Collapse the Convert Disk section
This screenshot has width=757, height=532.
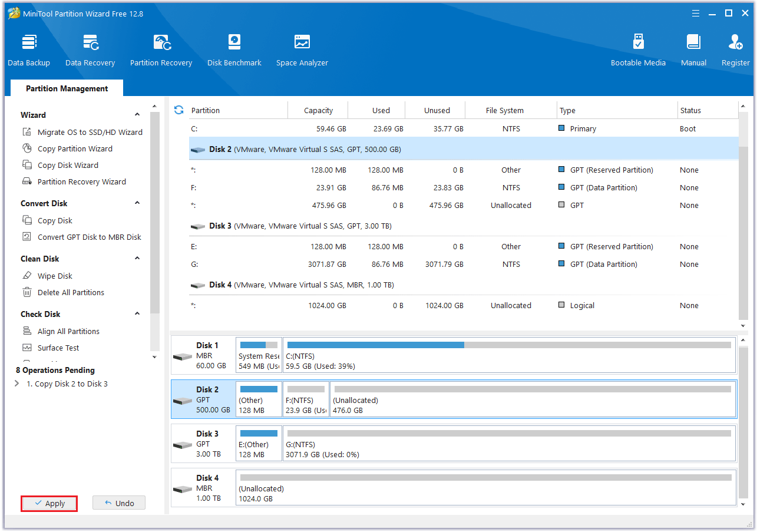coord(137,203)
